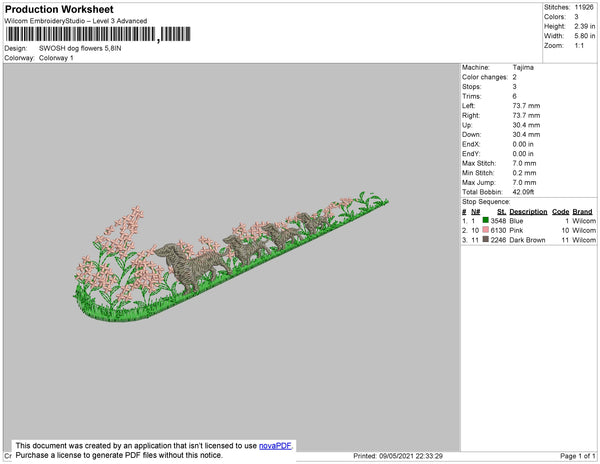Image resolution: width=600 pixels, height=464 pixels.
Task: Click the Brand column header
Action: 582,212
